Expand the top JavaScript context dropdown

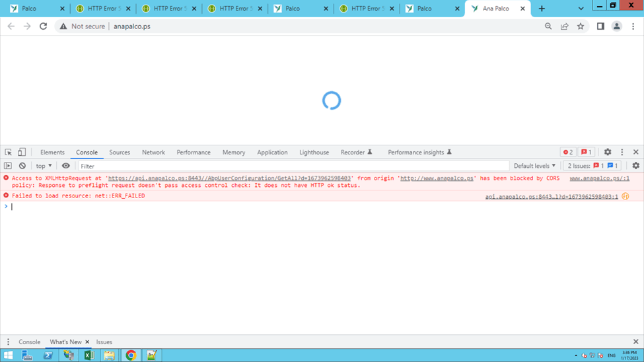44,166
